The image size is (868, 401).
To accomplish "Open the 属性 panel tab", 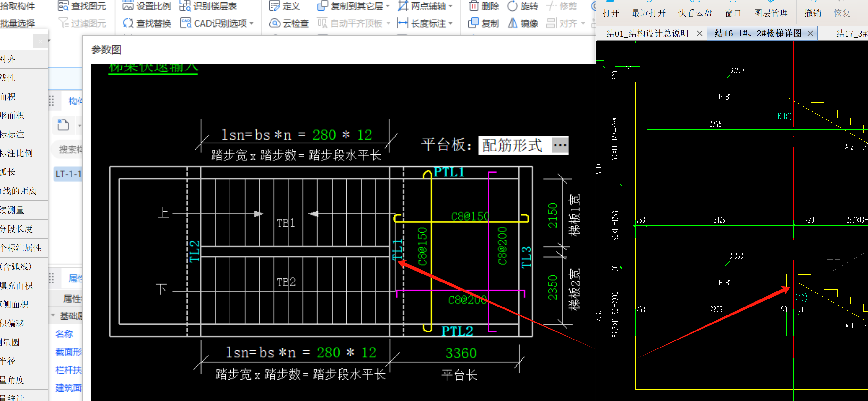I will [75, 278].
